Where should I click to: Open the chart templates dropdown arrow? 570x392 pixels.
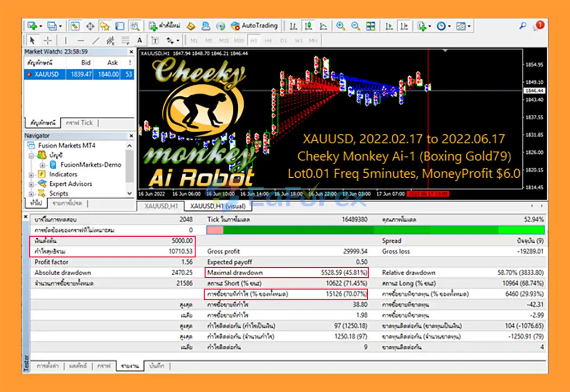pyautogui.click(x=469, y=27)
